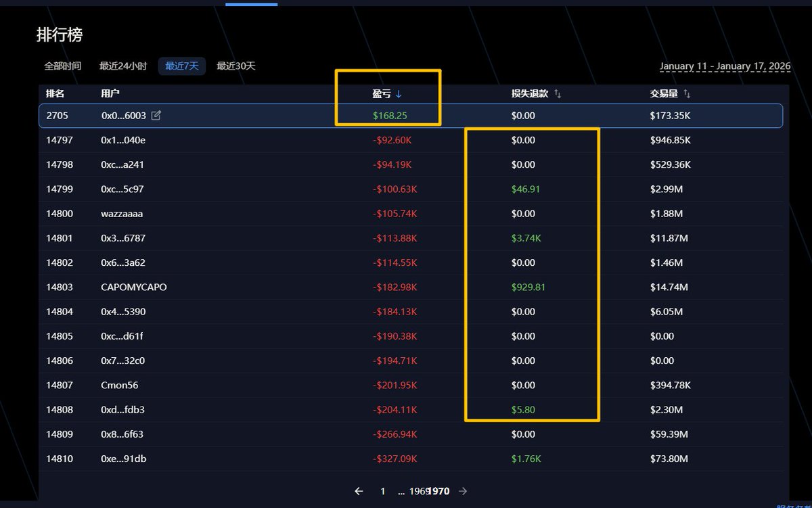Image resolution: width=812 pixels, height=508 pixels.
Task: Open user 0x1...040e profile
Action: tap(123, 140)
